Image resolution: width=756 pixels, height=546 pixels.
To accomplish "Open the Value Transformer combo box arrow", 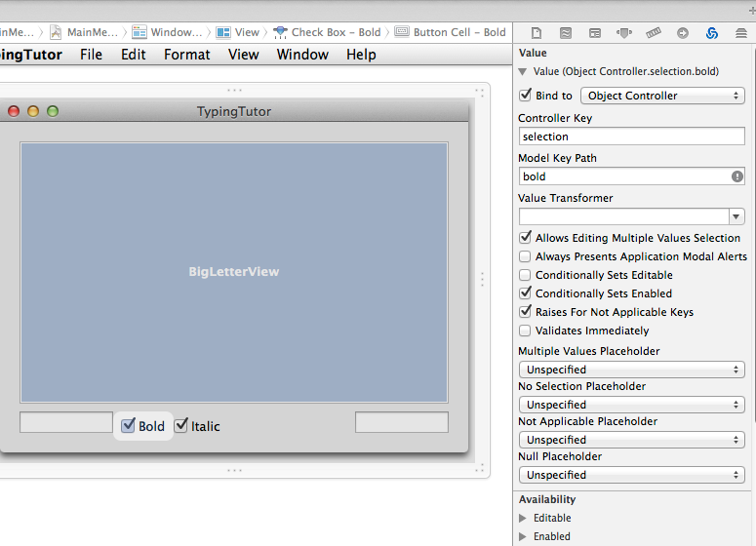I will tap(736, 216).
